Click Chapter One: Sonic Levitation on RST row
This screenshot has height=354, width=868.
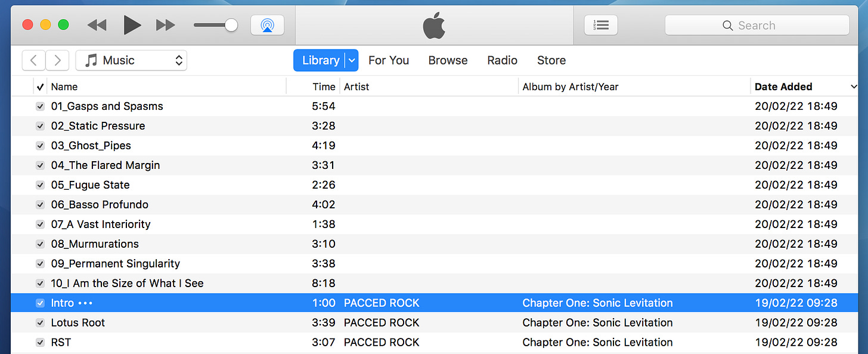(x=597, y=343)
